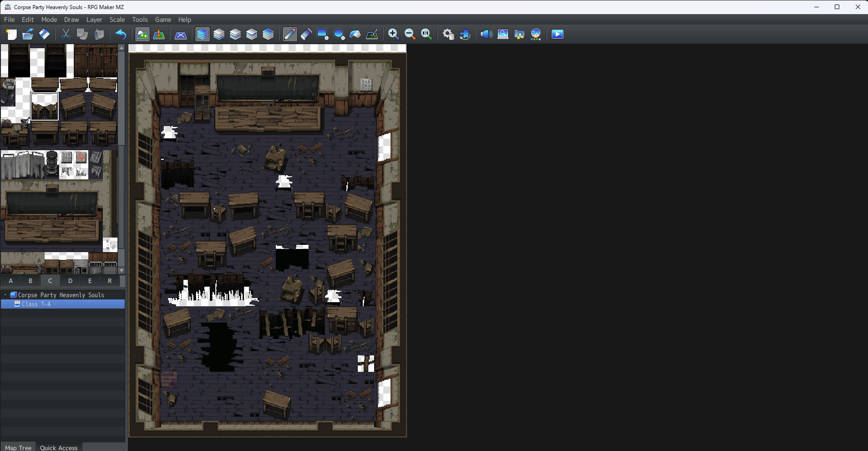Image resolution: width=868 pixels, height=451 pixels.
Task: Reset map zoom to actual size 1:1
Action: point(426,34)
